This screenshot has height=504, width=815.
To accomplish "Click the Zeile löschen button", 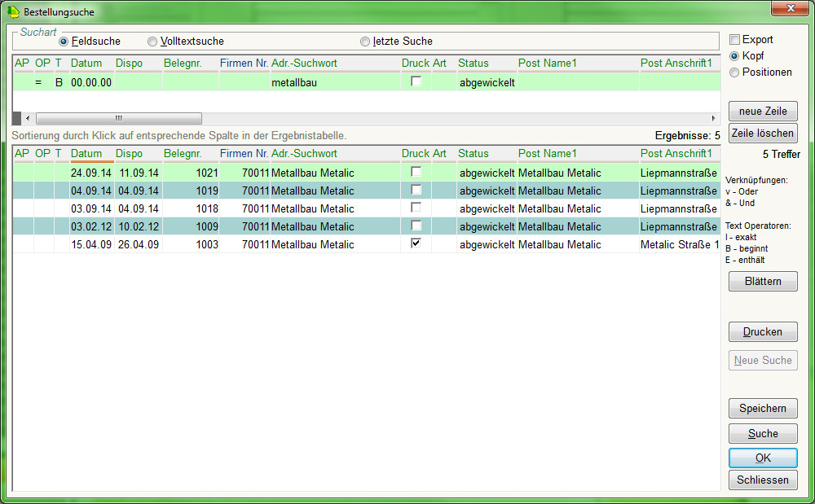I will [763, 134].
